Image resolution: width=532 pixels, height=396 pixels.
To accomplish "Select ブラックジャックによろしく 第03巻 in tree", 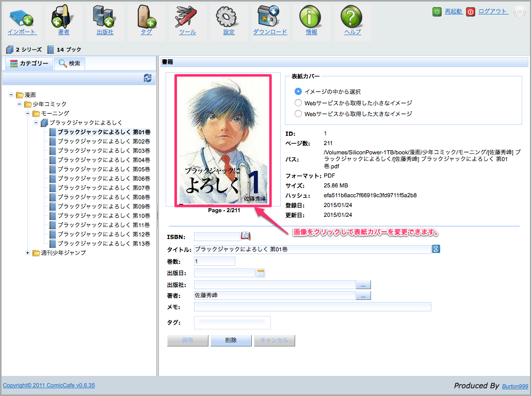I will pyautogui.click(x=104, y=150).
